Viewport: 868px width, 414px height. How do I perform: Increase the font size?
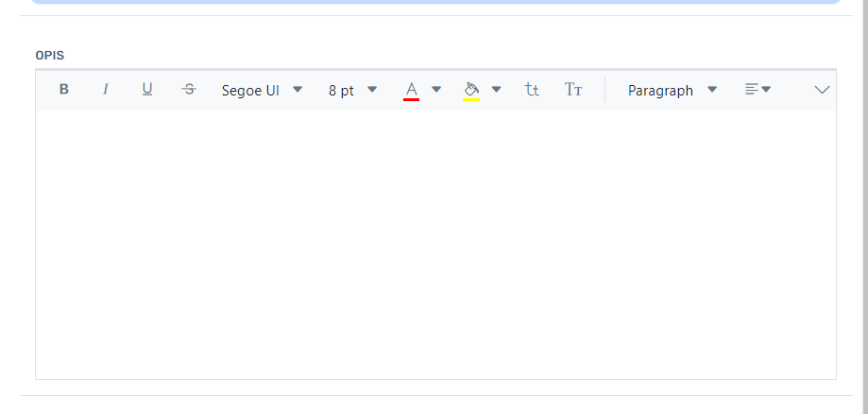pos(573,91)
